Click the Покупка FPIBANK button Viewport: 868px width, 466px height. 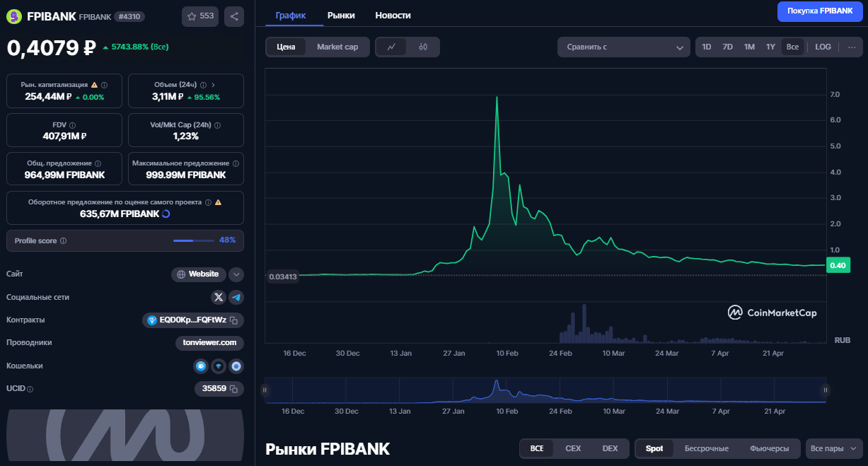click(820, 11)
